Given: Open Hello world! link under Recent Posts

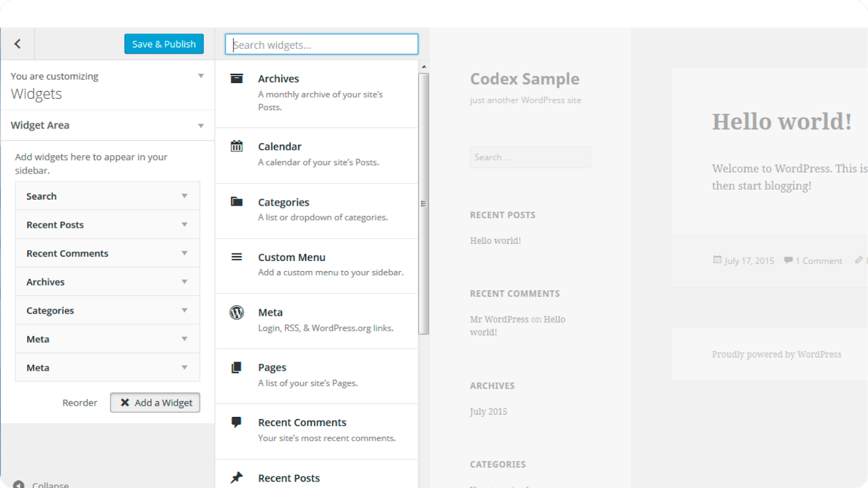Looking at the screenshot, I should coord(495,241).
